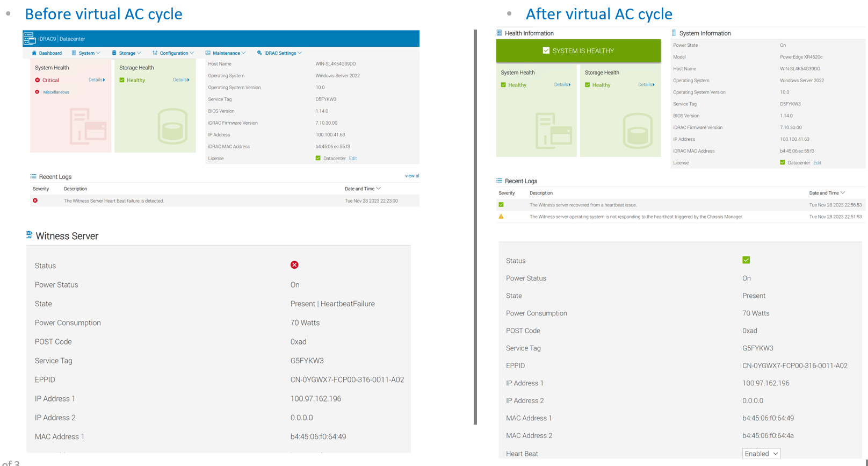
Task: Select MAC Address 2 value b4:45:06:f0:64:4a
Action: tap(768, 436)
